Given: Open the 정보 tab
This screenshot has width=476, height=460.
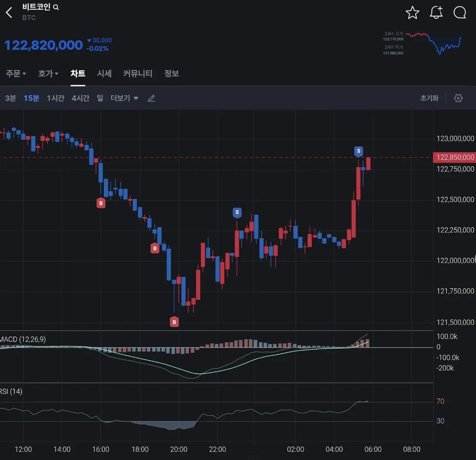Looking at the screenshot, I should pyautogui.click(x=171, y=74).
